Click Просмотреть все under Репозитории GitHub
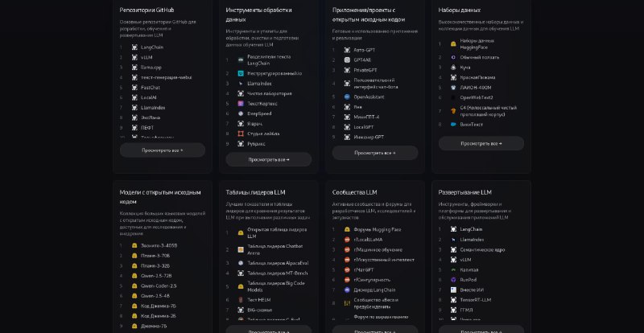Image resolution: width=644 pixels, height=333 pixels. (163, 150)
